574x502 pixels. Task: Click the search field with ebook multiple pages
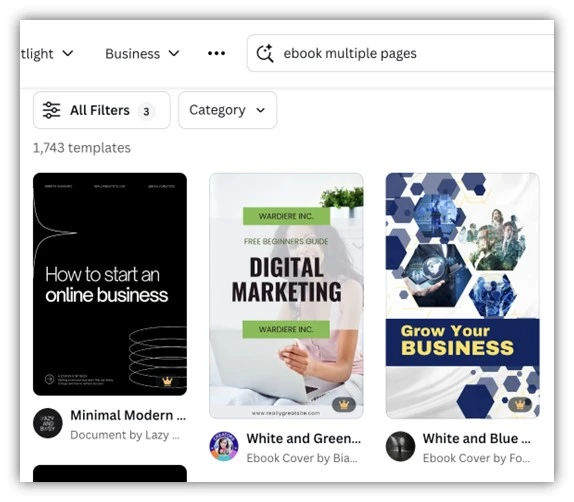pos(401,53)
